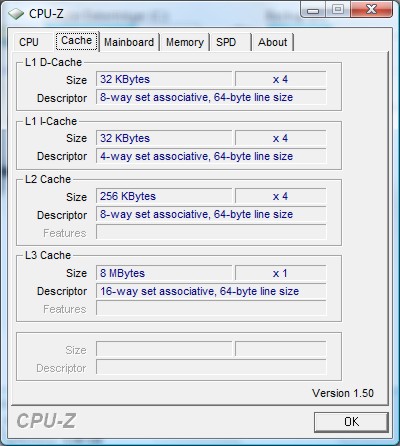
Task: Click the L3 Cache Size label
Action: 76,273
